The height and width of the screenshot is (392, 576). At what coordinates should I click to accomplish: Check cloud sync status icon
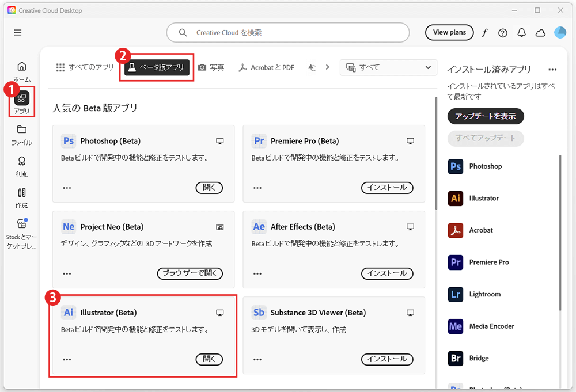540,33
